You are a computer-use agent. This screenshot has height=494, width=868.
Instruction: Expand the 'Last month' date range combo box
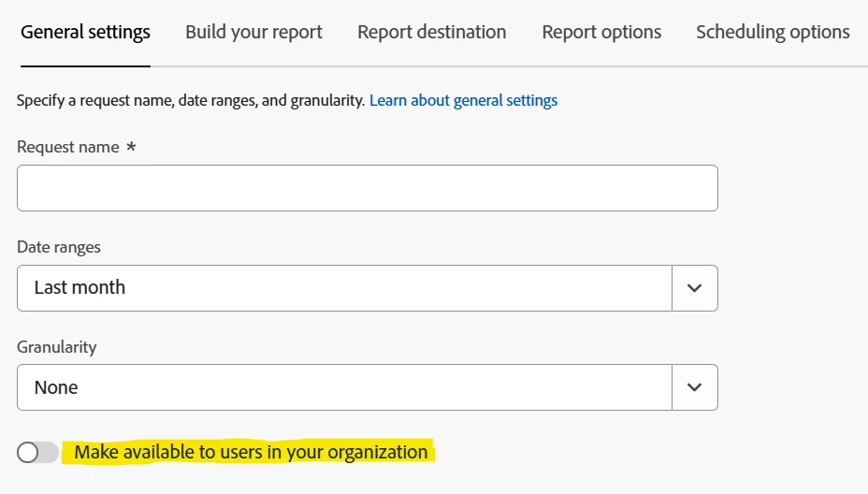tap(344, 288)
